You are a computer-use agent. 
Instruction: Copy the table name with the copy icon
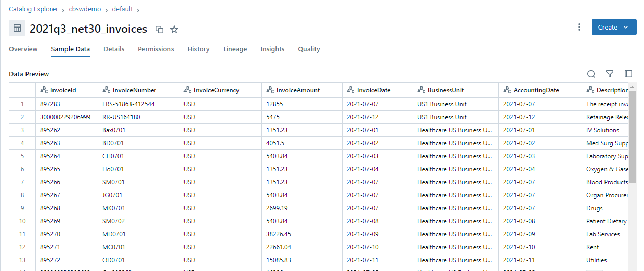point(160,30)
